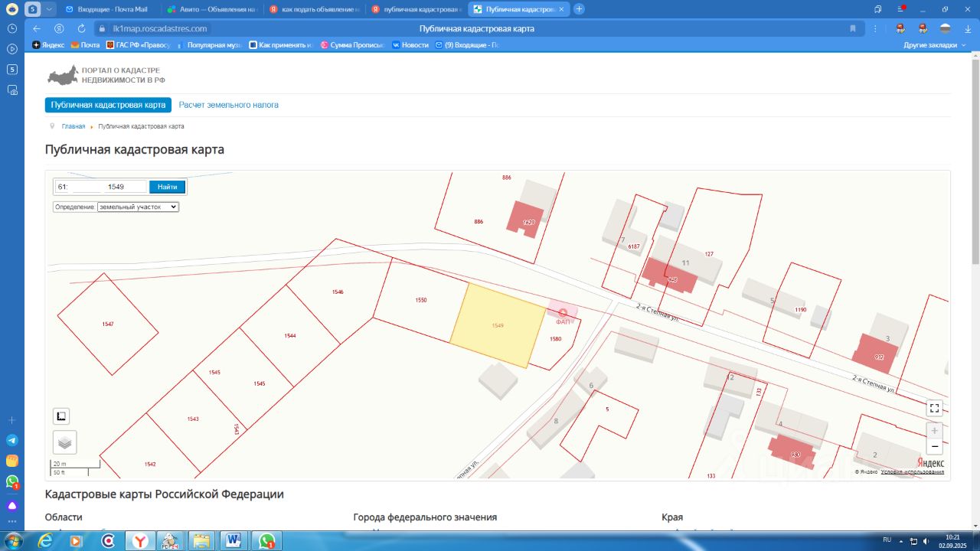Viewport: 980px width, 551px height.
Task: Expand the 'Другие закладки' bookmarks folder
Action: tap(934, 45)
